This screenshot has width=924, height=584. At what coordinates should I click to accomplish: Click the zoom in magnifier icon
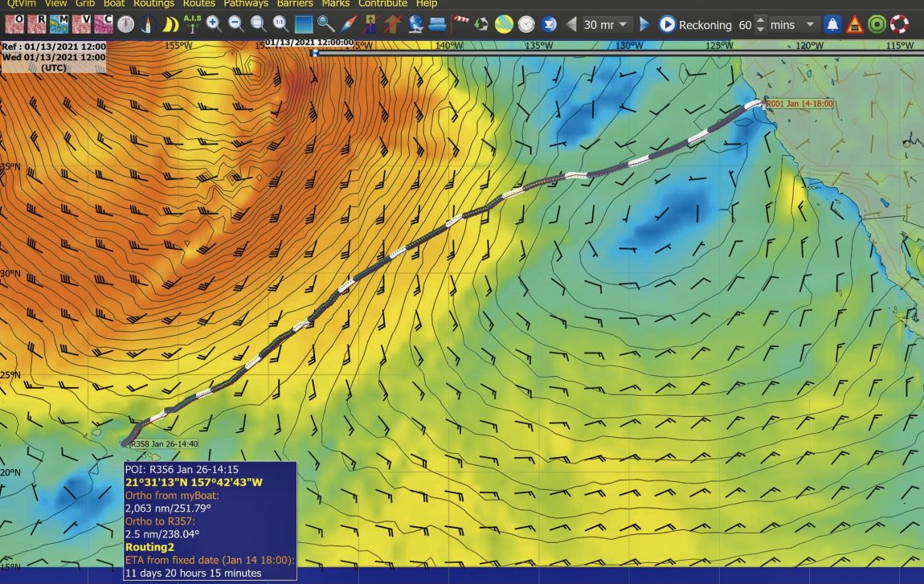pos(215,24)
